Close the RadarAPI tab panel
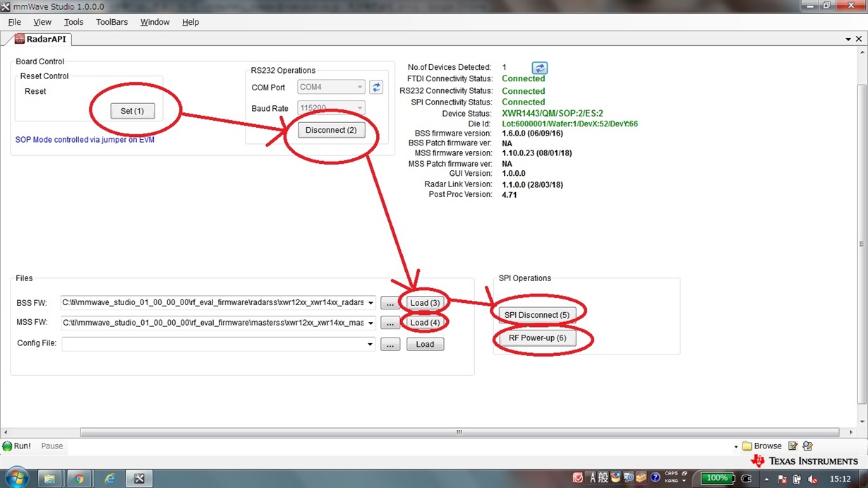 click(860, 40)
